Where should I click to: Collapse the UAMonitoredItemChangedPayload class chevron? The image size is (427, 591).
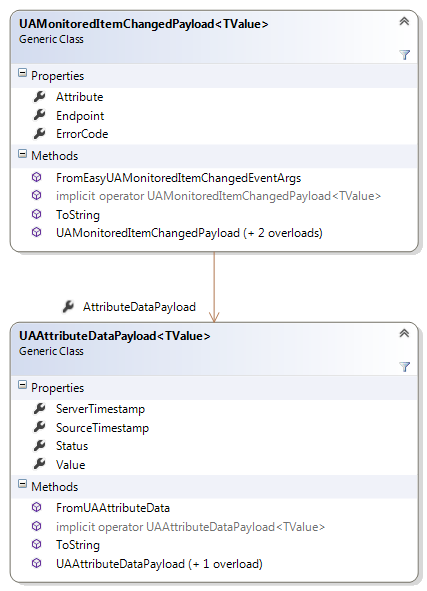tap(404, 21)
